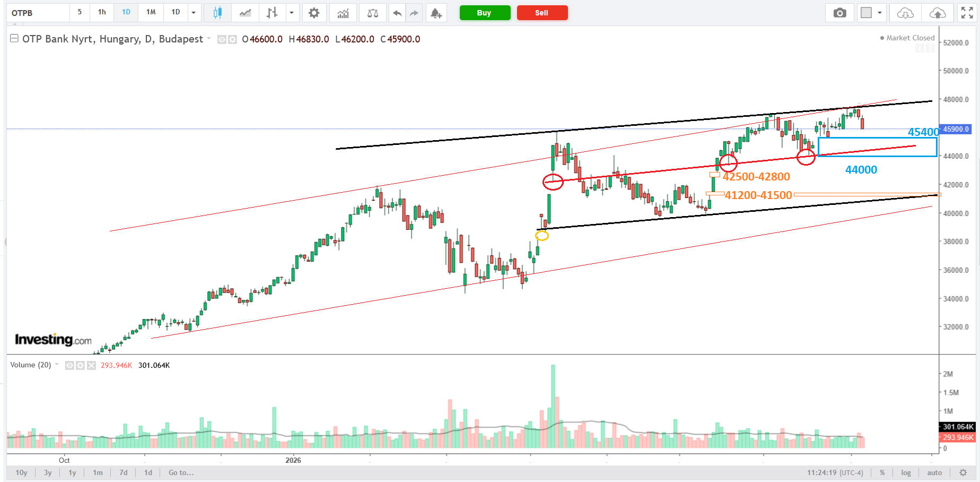Select the 1M timeframe tab

[x=151, y=12]
